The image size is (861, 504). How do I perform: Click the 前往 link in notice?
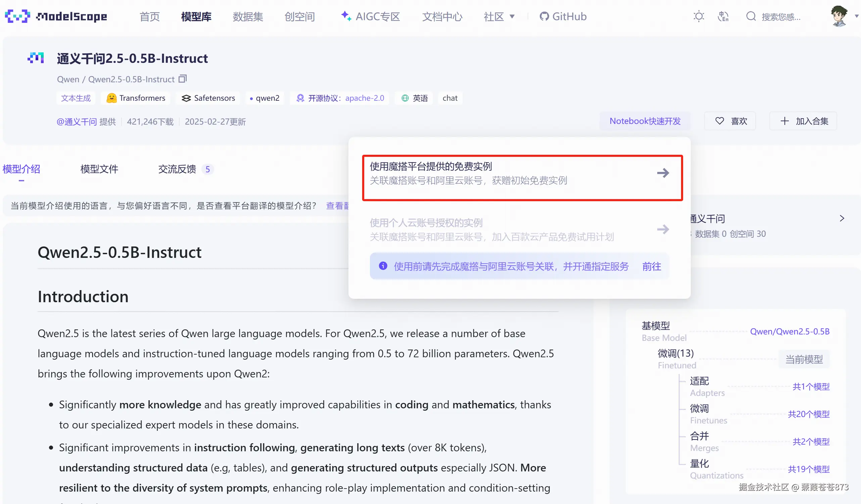tap(652, 267)
